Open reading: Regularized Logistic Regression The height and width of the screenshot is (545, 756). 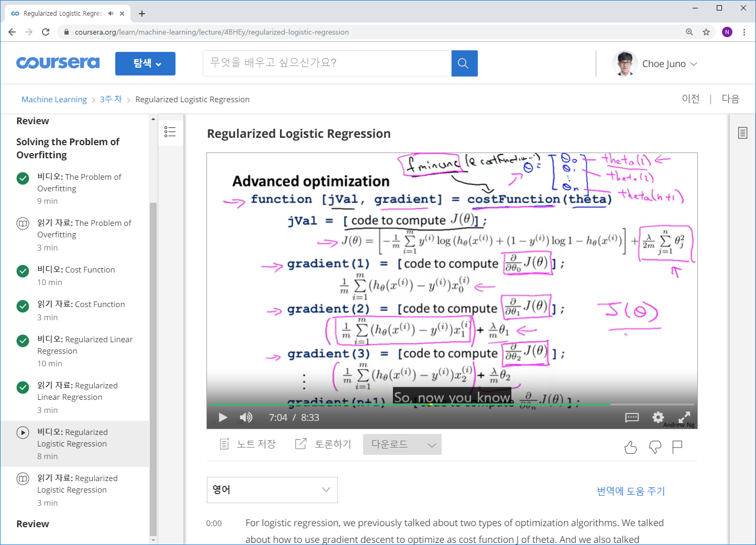pos(75,490)
